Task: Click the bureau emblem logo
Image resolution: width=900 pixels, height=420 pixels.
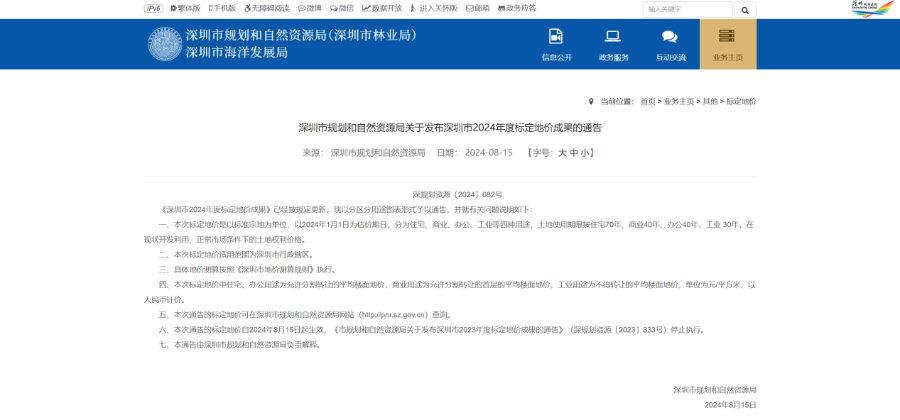Action: tap(163, 44)
